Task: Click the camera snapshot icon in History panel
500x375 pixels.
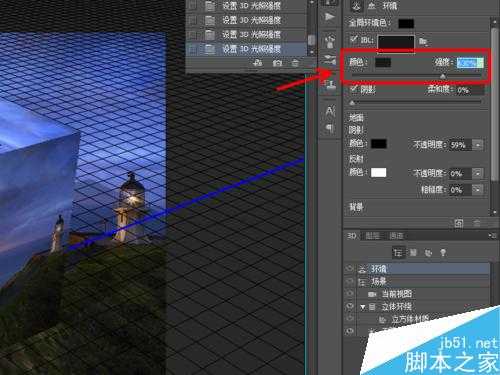Action: tap(277, 63)
